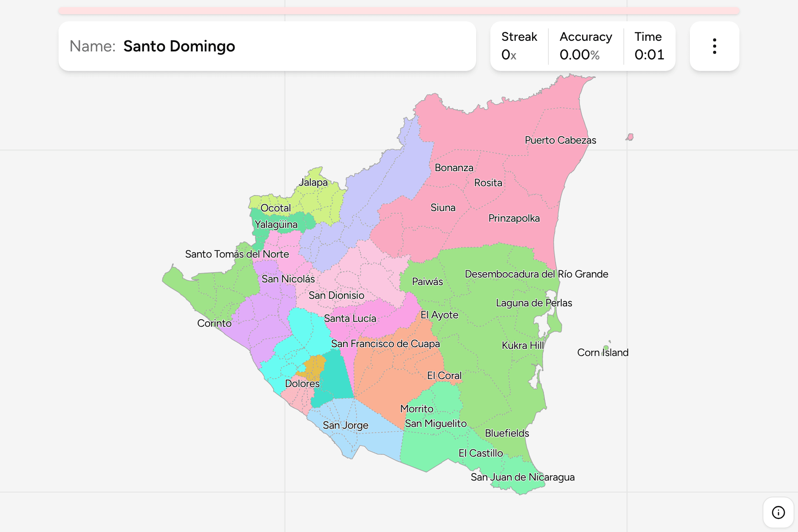798x532 pixels.
Task: Select the Kukra Hill label
Action: click(523, 345)
